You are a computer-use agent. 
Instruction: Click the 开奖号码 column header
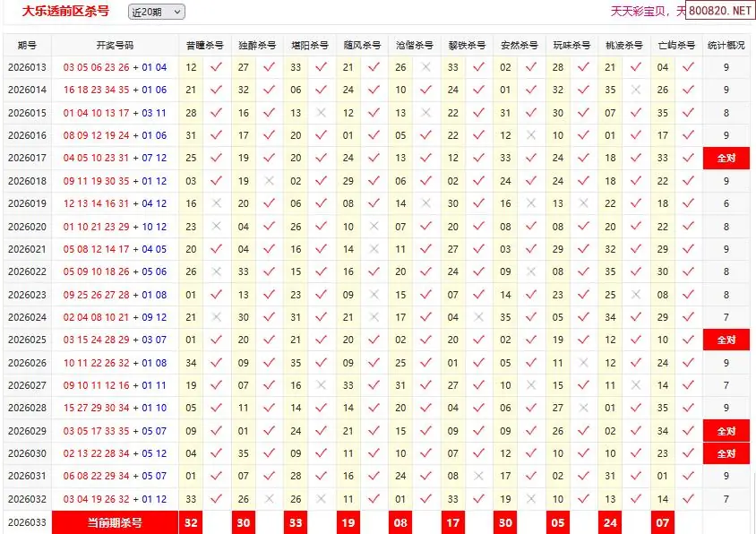tap(115, 45)
